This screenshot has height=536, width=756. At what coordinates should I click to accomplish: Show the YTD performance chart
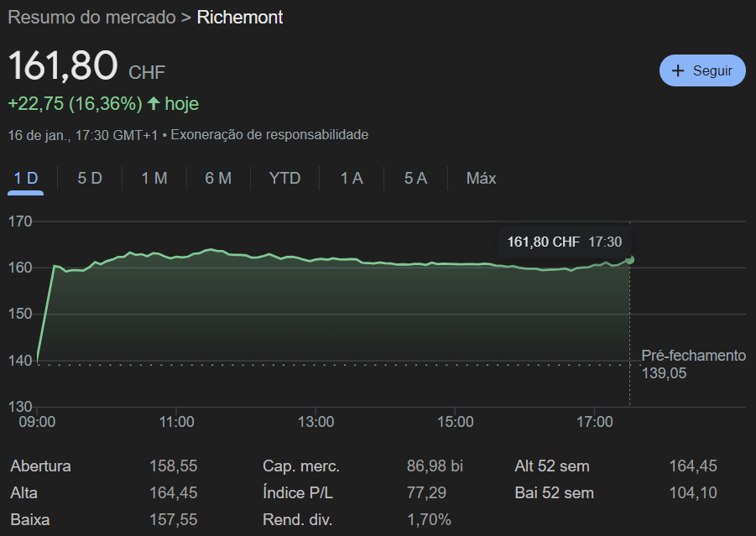(284, 178)
